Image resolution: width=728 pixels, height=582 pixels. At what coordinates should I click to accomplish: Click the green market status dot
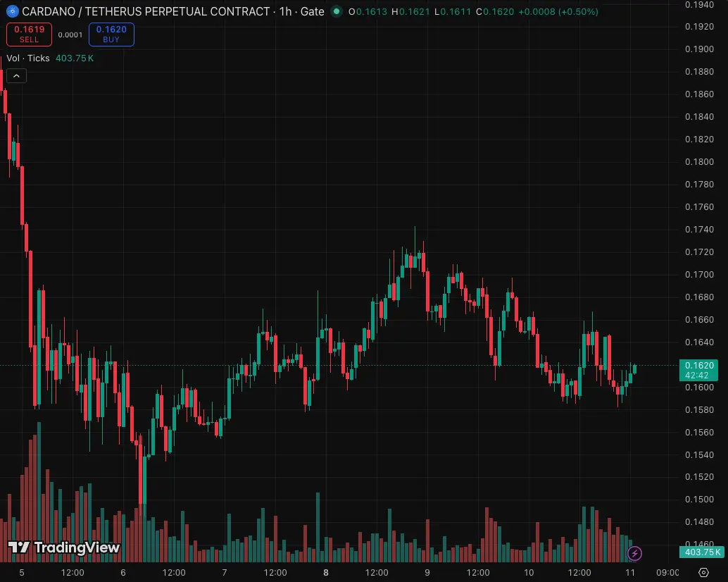pyautogui.click(x=336, y=11)
